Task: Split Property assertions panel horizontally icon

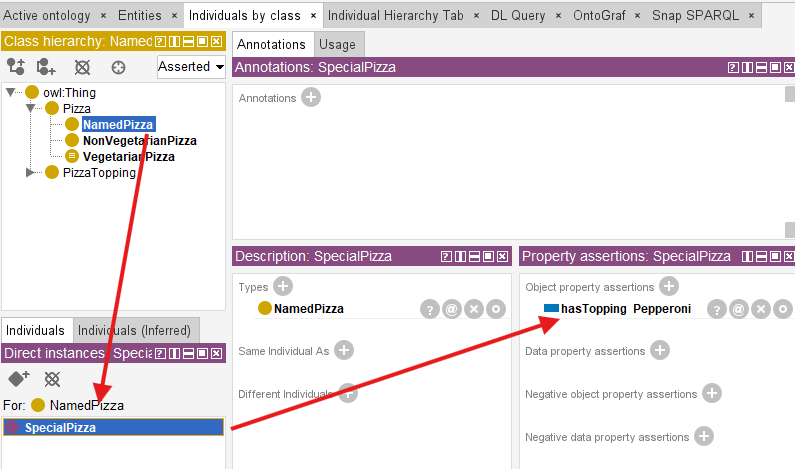Action: 761,257
